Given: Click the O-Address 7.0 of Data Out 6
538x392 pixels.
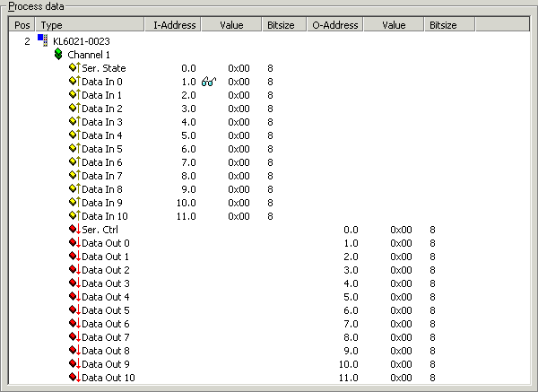Looking at the screenshot, I should (x=351, y=324).
